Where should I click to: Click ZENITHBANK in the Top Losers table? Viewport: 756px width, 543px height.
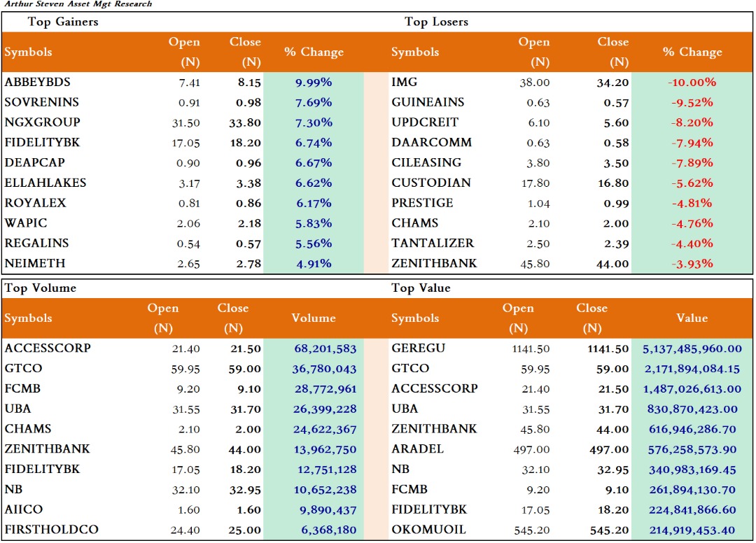point(434,264)
